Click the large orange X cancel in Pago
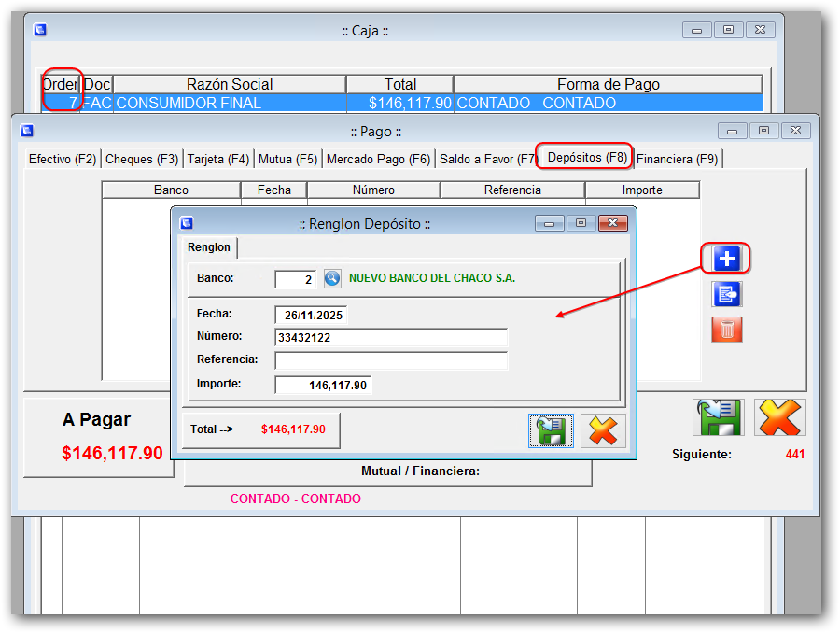Image resolution: width=840 pixels, height=633 pixels. click(780, 417)
